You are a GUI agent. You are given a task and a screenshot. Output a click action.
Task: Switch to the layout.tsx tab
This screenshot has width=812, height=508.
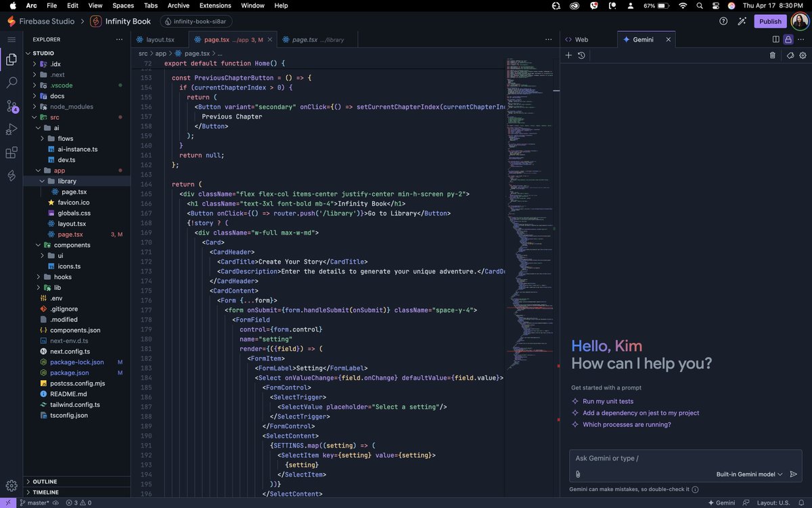[160, 39]
